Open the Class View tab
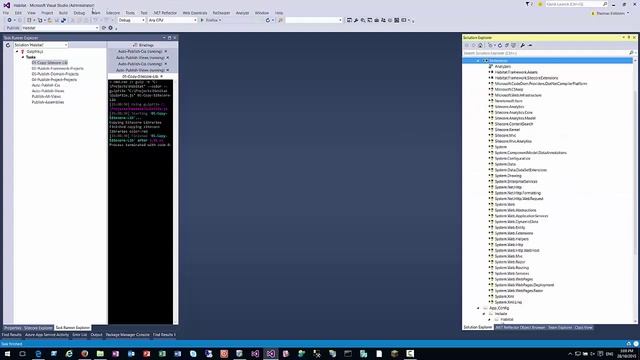 click(x=583, y=327)
